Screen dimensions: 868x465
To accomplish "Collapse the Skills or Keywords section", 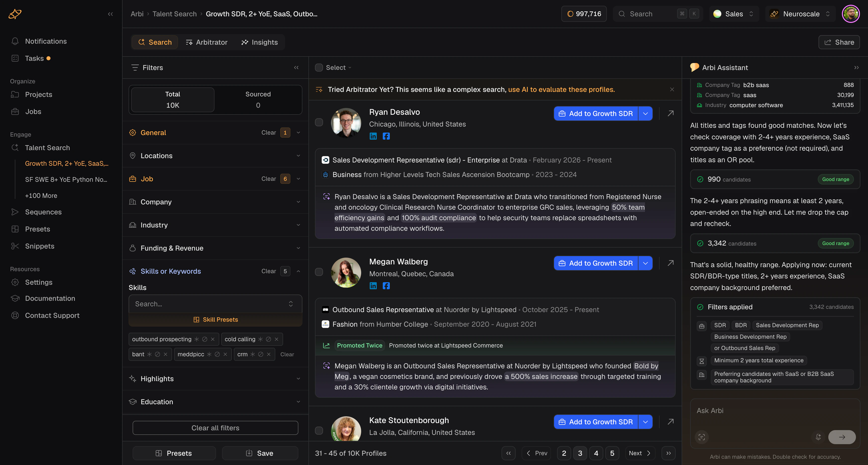I will coord(298,272).
